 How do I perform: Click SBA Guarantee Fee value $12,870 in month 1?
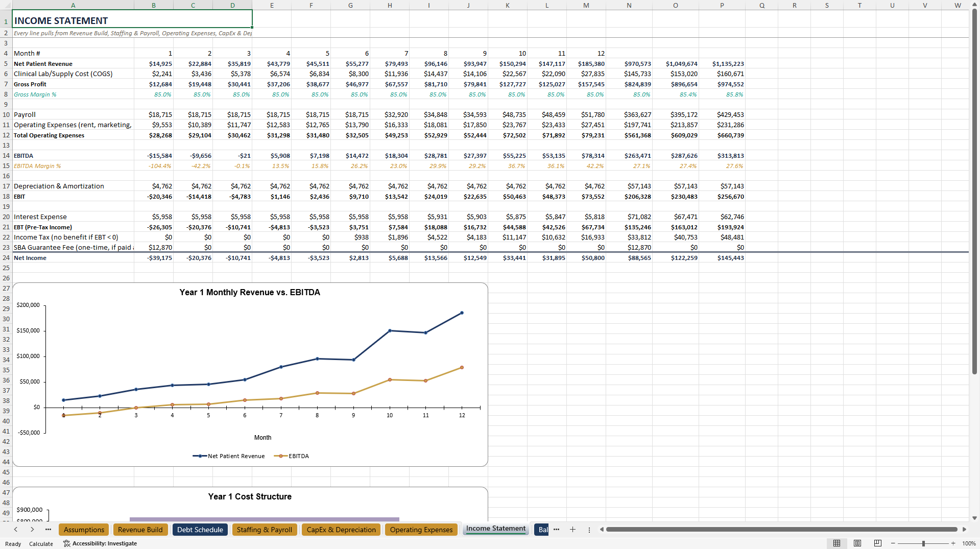pyautogui.click(x=154, y=247)
